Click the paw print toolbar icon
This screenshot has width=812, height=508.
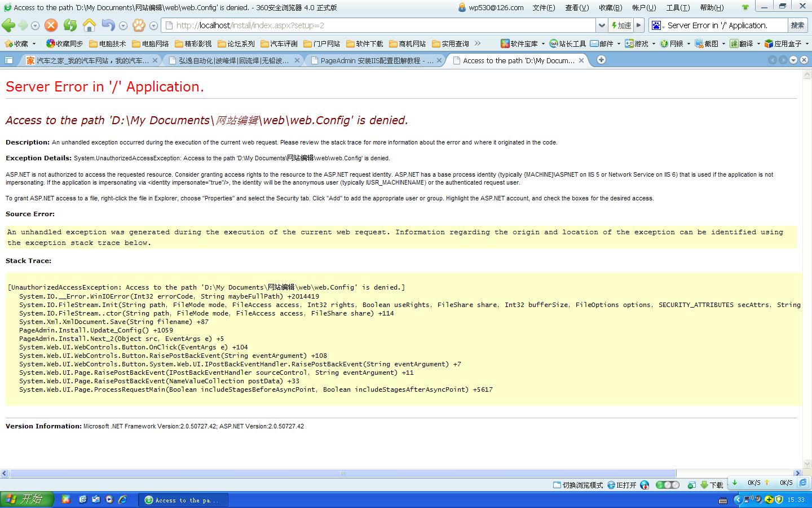click(x=139, y=25)
